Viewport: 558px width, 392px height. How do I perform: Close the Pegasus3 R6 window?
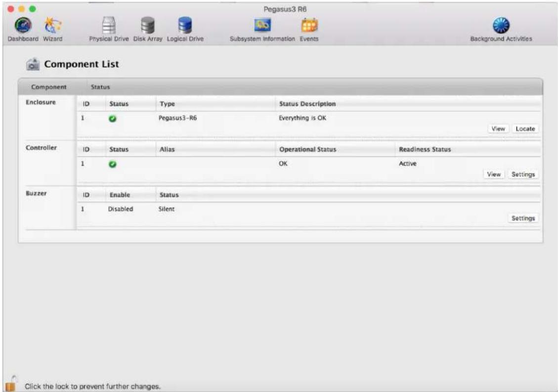[x=11, y=9]
